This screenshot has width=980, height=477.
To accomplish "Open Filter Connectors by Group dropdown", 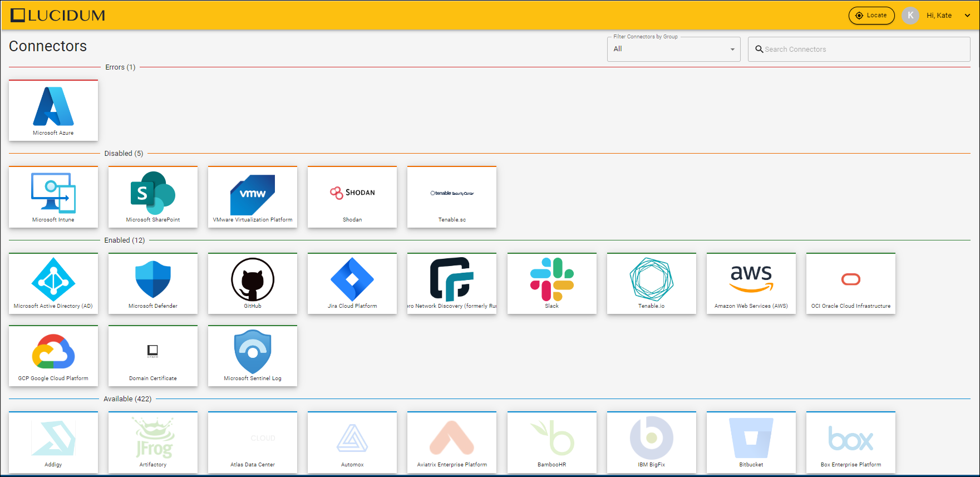I will (674, 49).
